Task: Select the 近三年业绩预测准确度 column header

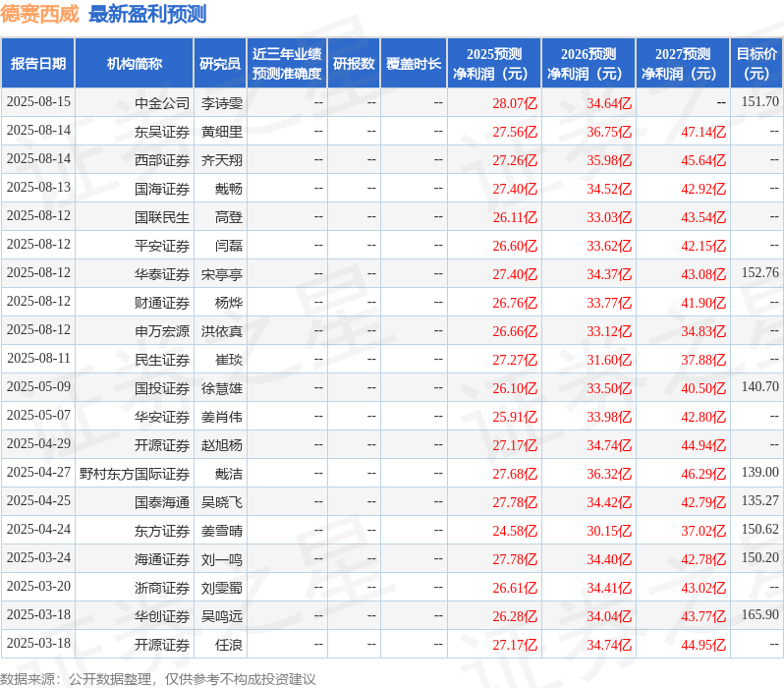Action: click(x=287, y=64)
